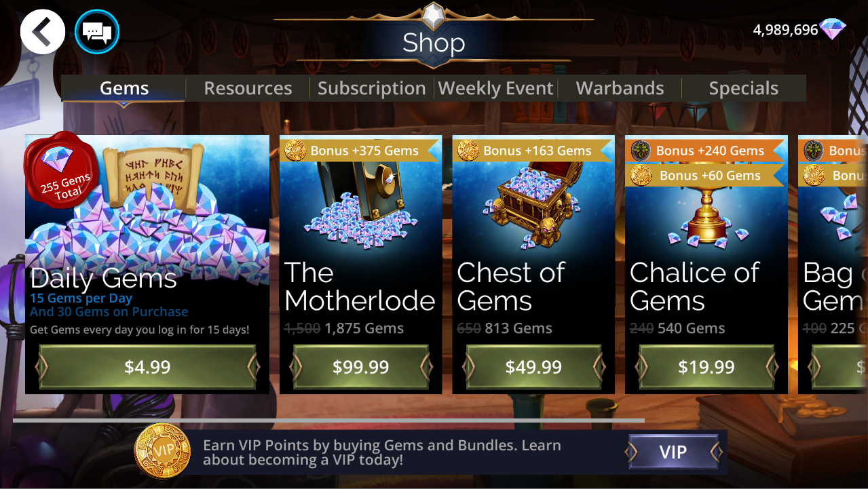Open the Specials tab
Viewport: 868px width, 489px height.
[744, 88]
